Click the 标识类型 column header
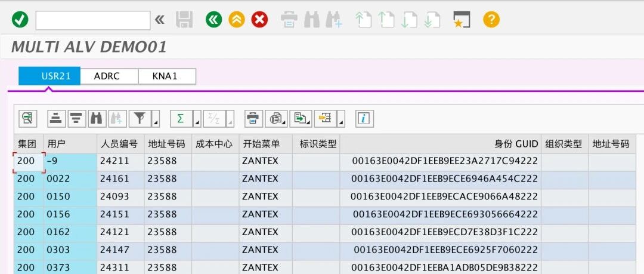This screenshot has width=644, height=274. (x=316, y=144)
